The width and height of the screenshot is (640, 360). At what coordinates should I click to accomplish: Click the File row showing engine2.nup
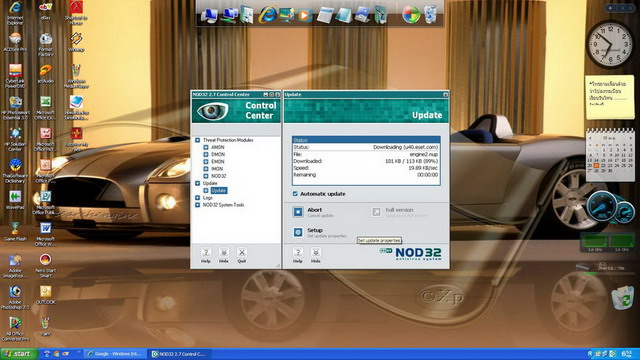click(x=366, y=154)
